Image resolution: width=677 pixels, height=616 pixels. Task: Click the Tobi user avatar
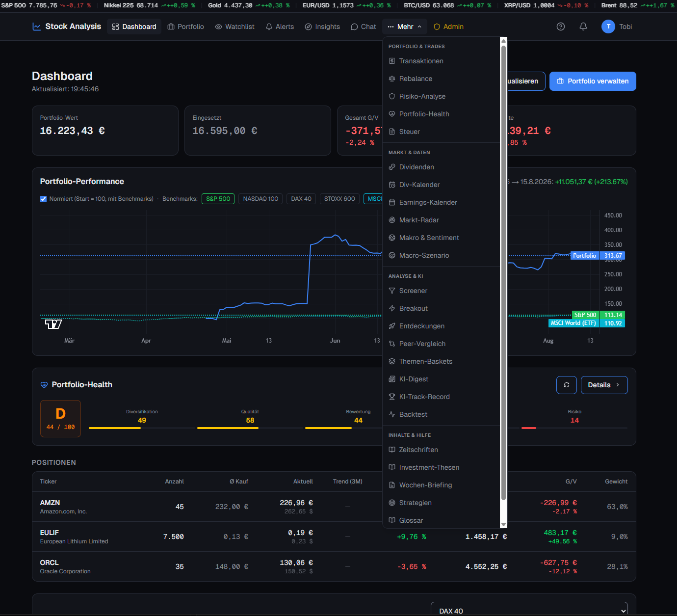(608, 27)
